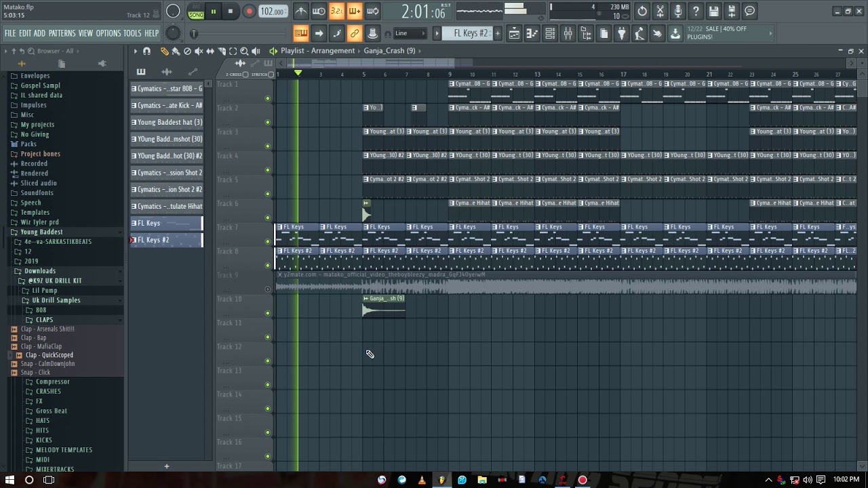Select the pencil Draw tool in Playlist
868x488 pixels.
tap(164, 51)
